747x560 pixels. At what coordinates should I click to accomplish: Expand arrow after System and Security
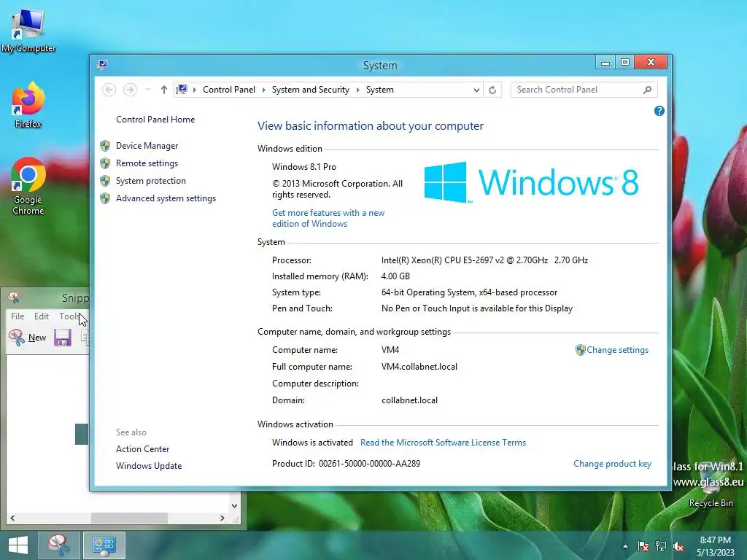pyautogui.click(x=357, y=90)
